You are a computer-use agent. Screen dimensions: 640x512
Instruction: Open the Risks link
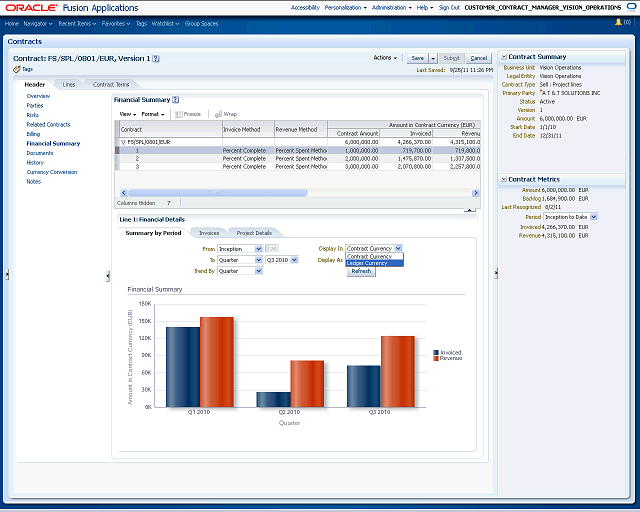(x=33, y=115)
